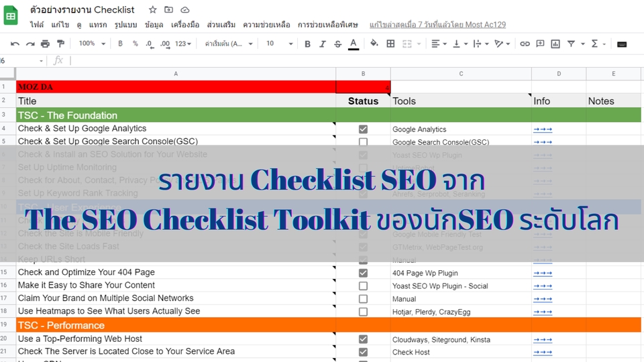The width and height of the screenshot is (644, 362).
Task: Open the horizontal align dropdown
Action: click(x=439, y=44)
